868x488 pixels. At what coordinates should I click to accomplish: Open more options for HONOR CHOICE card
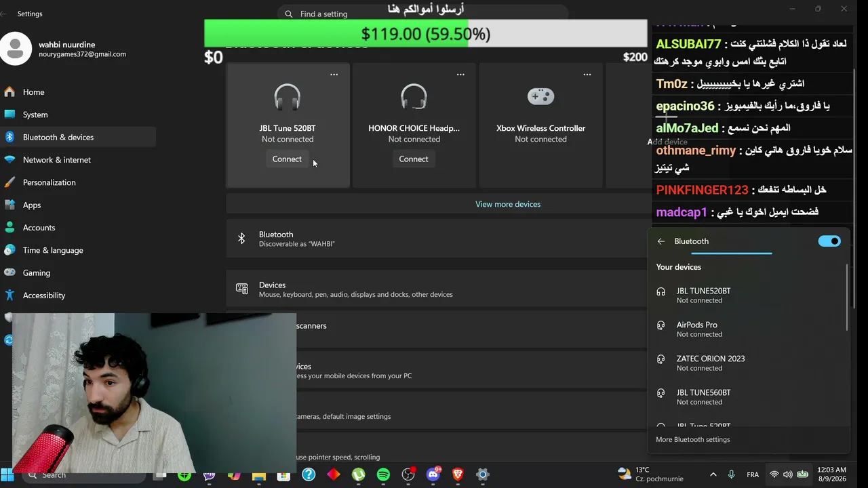(x=460, y=75)
